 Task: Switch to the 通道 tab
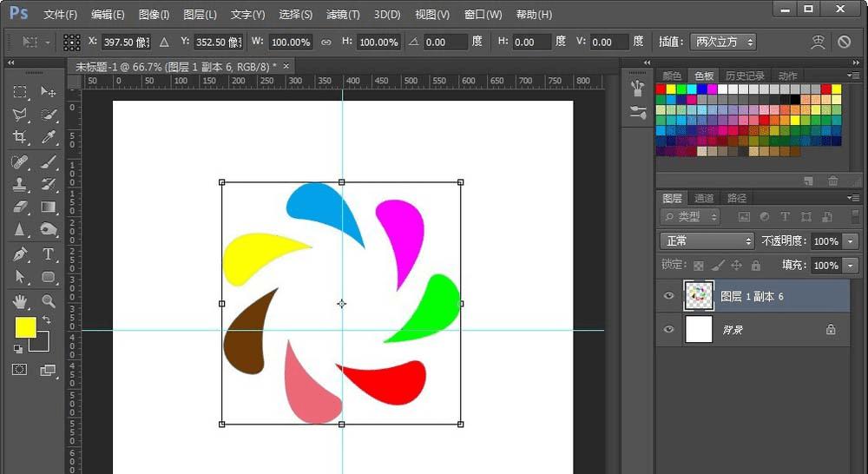[x=704, y=198]
